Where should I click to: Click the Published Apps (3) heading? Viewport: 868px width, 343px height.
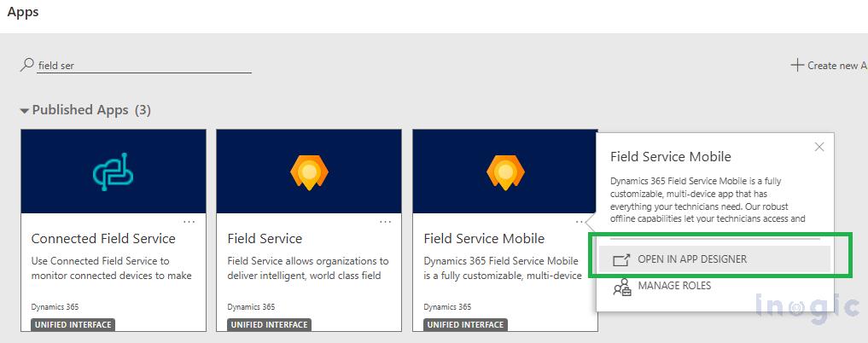point(91,110)
